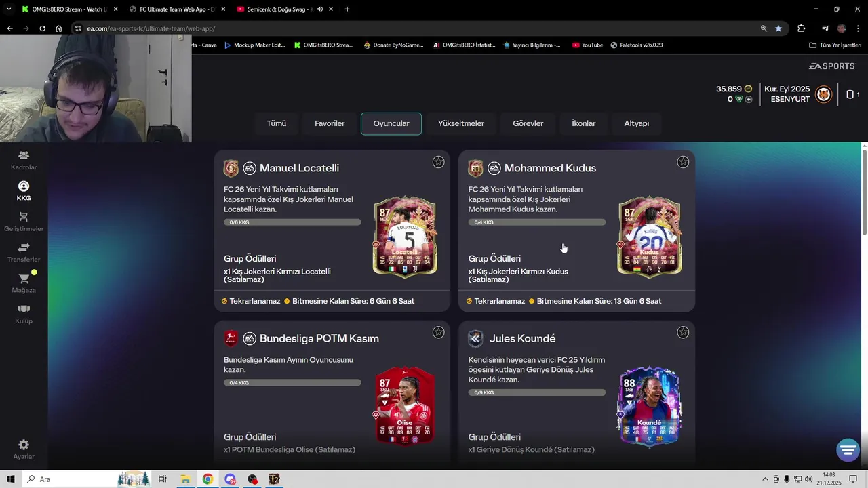Click the EA SPORTS logo

pos(831,66)
